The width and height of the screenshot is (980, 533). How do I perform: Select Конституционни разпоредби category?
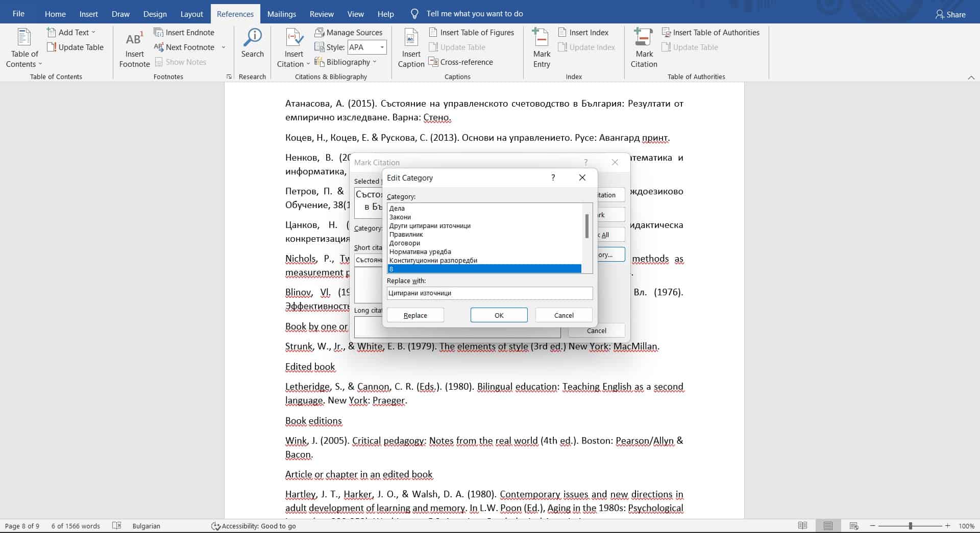[x=484, y=260]
